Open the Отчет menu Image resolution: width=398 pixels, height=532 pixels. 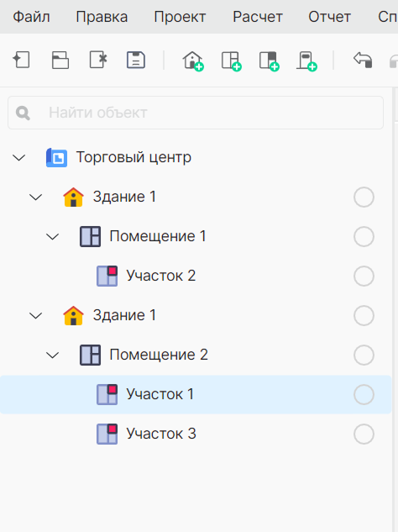click(x=329, y=17)
